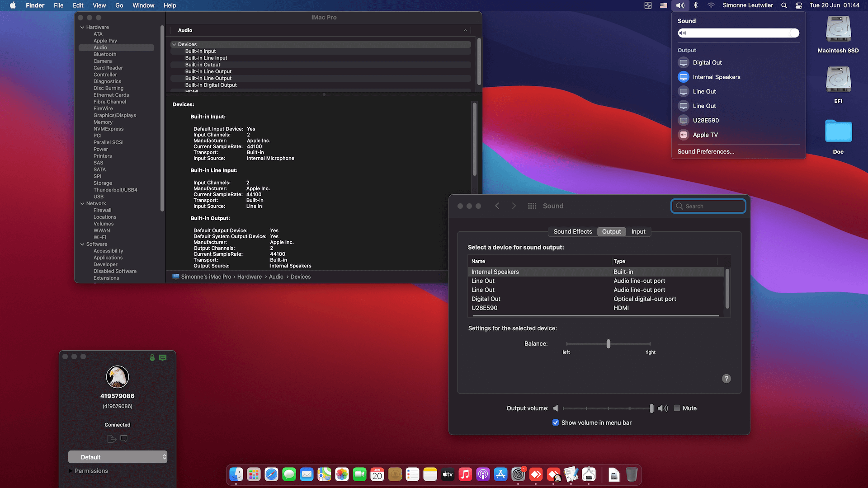Screen dimensions: 868x488
Task: Uncheck Show volume in menu bar
Action: [x=555, y=422]
